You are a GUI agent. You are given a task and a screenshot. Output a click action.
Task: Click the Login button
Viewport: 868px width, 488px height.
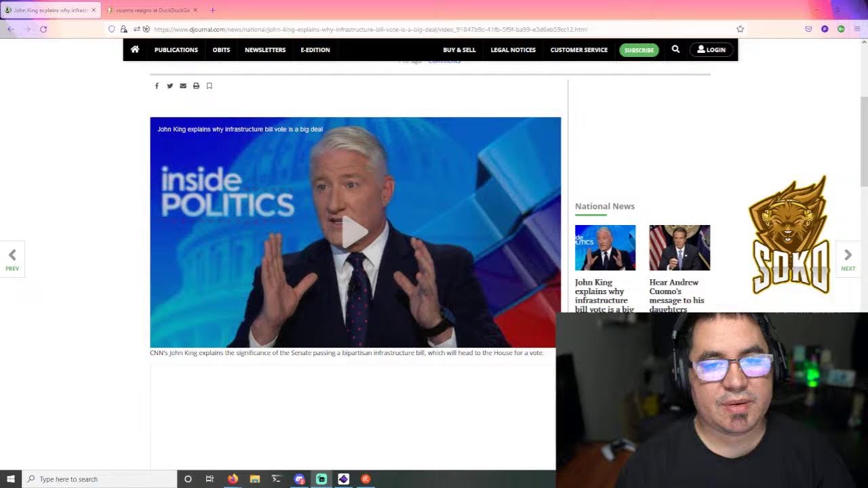[711, 49]
